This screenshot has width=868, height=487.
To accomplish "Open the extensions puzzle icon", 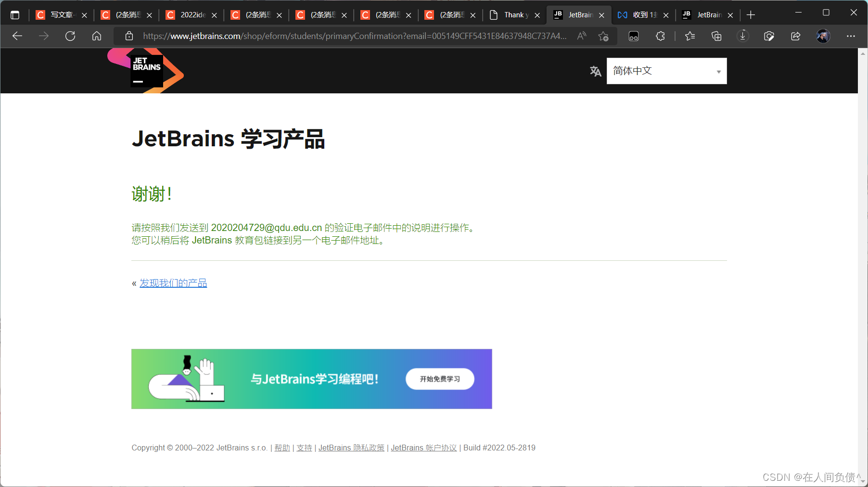I will pyautogui.click(x=660, y=36).
